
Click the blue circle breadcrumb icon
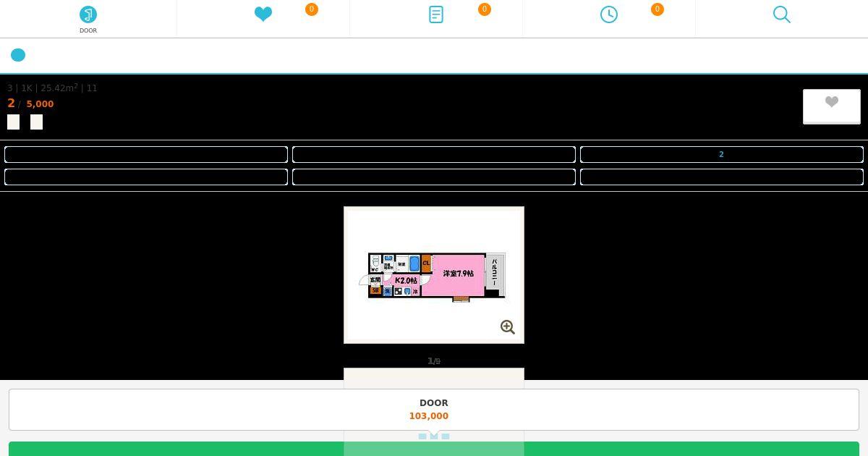pos(18,55)
